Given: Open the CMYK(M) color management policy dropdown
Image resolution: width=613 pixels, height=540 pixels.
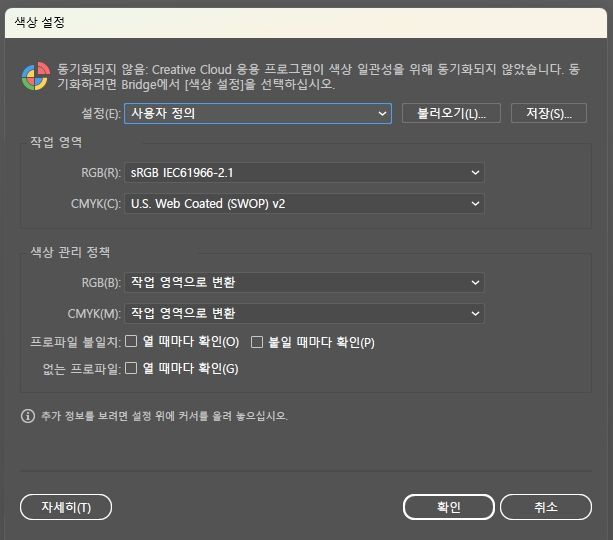Looking at the screenshot, I should pos(305,314).
